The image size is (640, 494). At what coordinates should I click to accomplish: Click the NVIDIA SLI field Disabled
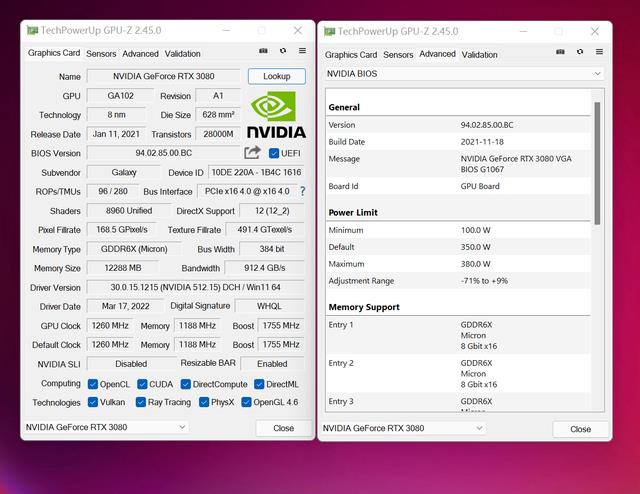131,364
